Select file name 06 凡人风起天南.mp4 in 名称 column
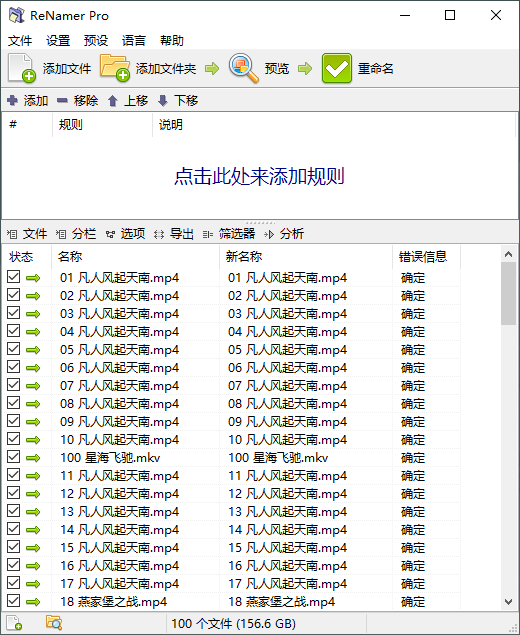520x635 pixels. click(x=119, y=368)
